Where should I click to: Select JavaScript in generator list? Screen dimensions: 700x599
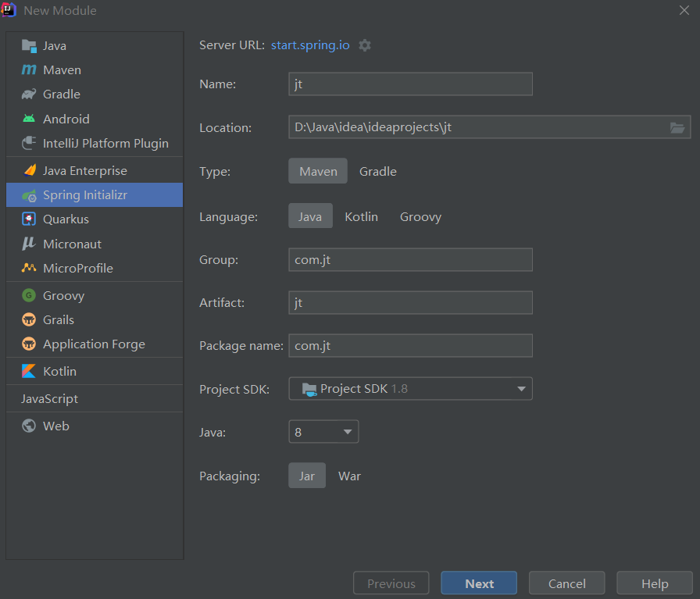click(95, 398)
